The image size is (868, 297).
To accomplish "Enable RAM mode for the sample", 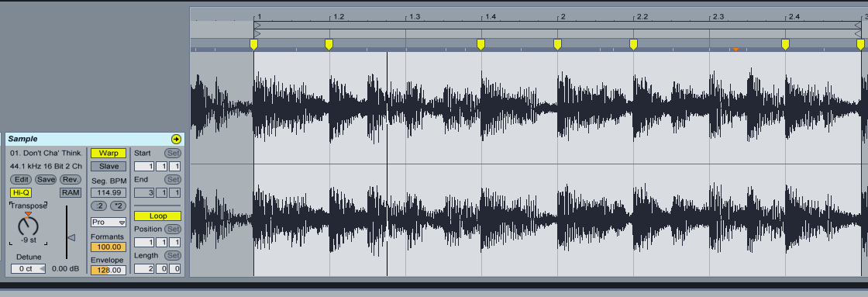I will click(x=71, y=193).
